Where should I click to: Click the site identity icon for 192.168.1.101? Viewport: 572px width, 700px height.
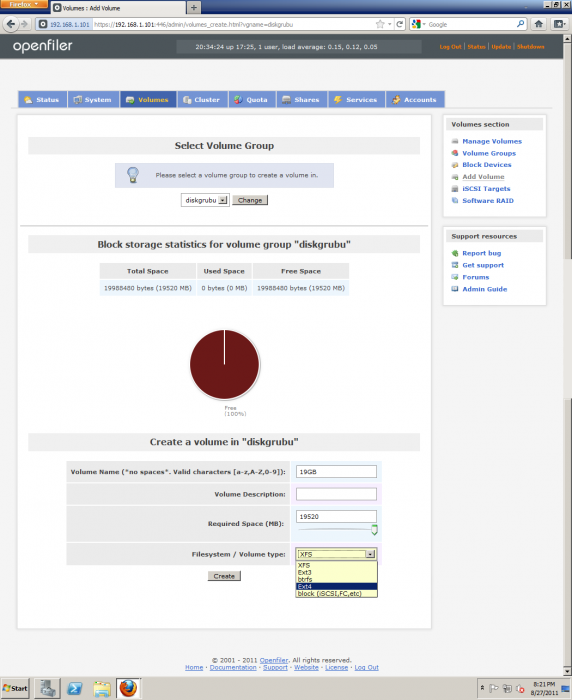(43, 24)
